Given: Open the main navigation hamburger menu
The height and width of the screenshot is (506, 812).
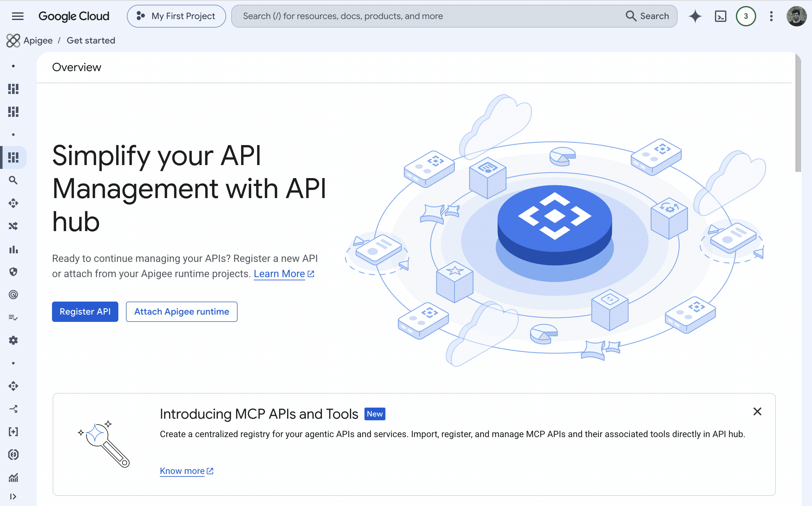Looking at the screenshot, I should coord(17,16).
